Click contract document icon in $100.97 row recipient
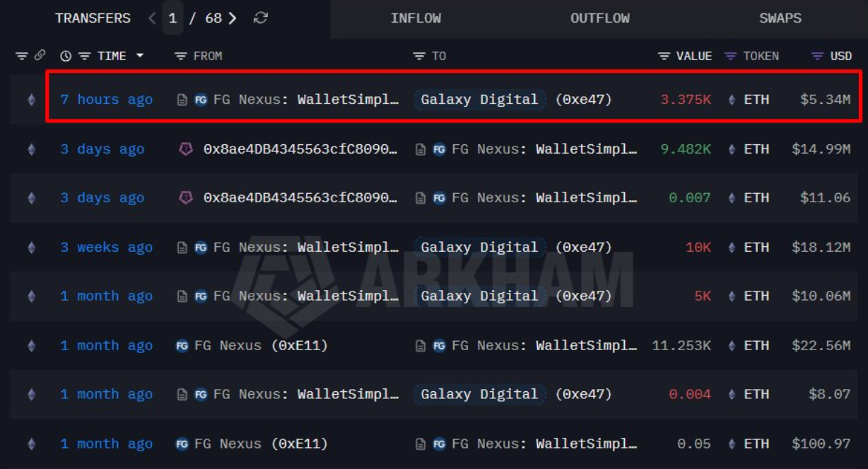This screenshot has height=469, width=868. (x=421, y=444)
